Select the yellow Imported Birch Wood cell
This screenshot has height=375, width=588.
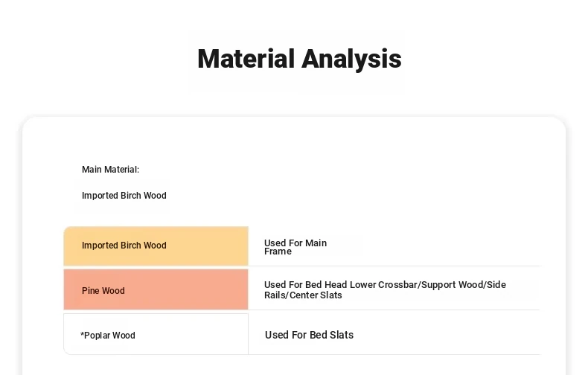pyautogui.click(x=156, y=246)
